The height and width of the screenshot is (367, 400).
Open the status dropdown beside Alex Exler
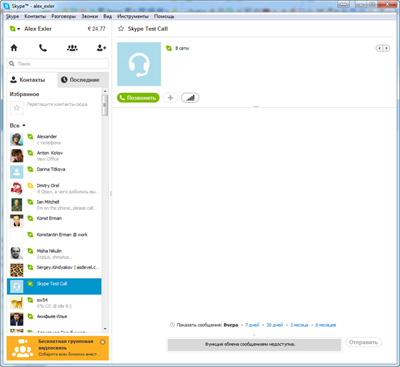(15, 29)
